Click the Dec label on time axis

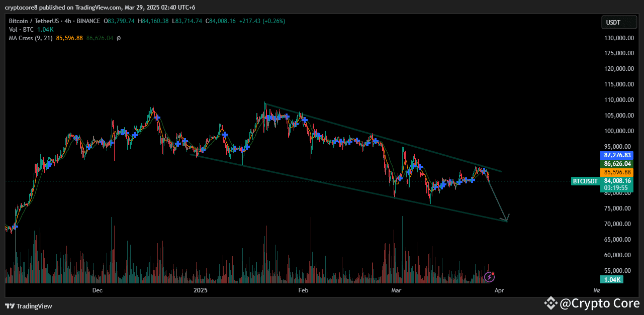pyautogui.click(x=98, y=290)
